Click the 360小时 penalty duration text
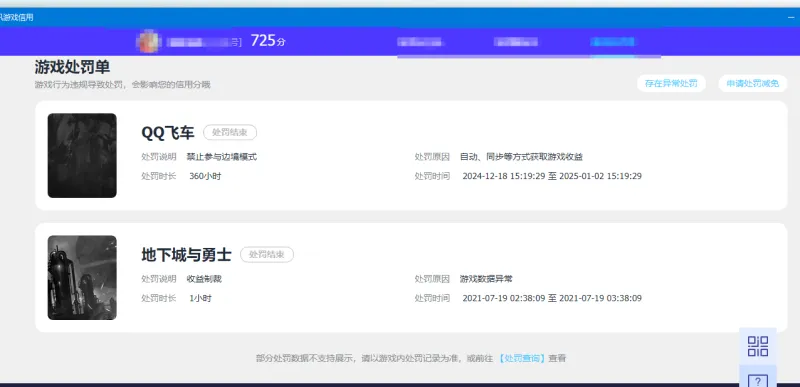This screenshot has width=800, height=387. click(x=205, y=176)
